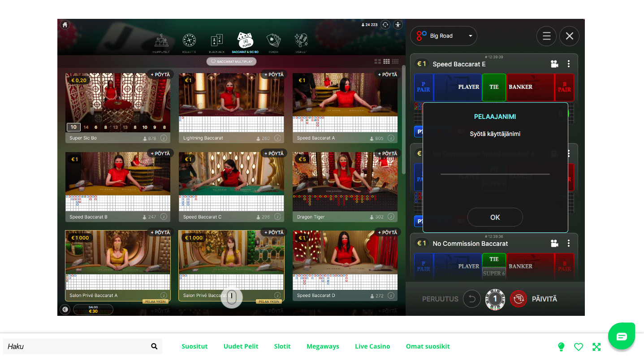
Task: Select the Megaways tab
Action: 323,346
